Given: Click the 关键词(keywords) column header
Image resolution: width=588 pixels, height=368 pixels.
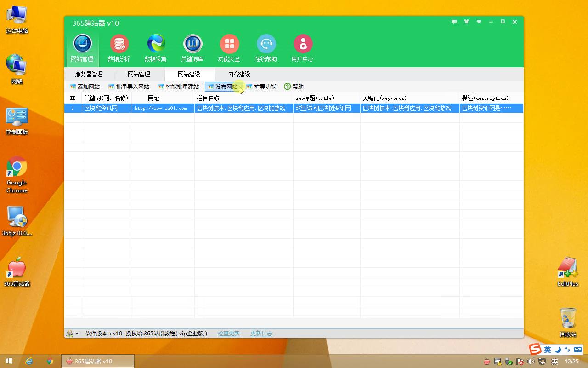Looking at the screenshot, I should pos(410,98).
